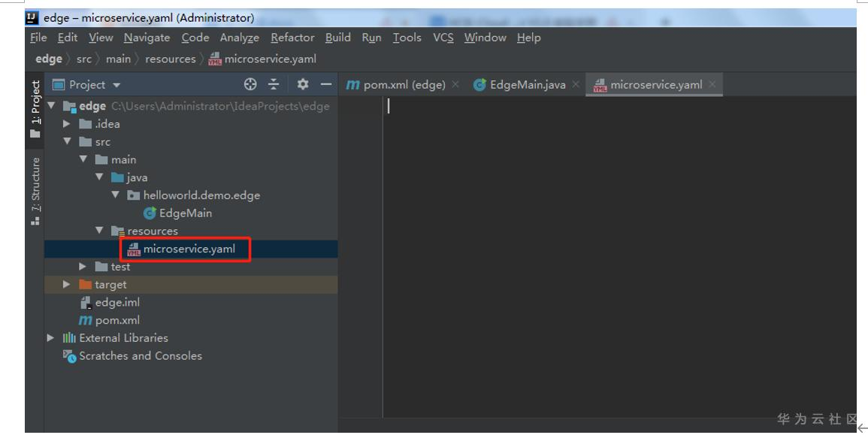The height and width of the screenshot is (438, 868).
Task: Click the Scratches and Consoles icon
Action: point(69,356)
